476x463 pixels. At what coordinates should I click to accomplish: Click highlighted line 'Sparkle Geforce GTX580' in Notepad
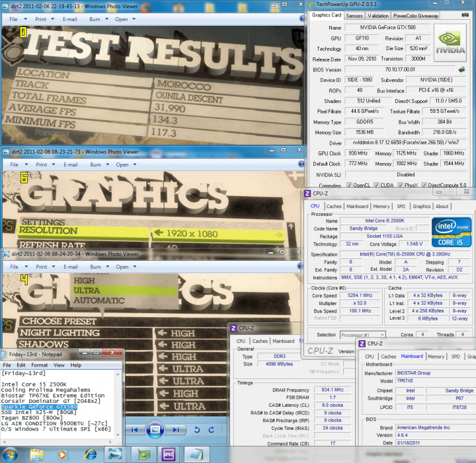point(39,407)
